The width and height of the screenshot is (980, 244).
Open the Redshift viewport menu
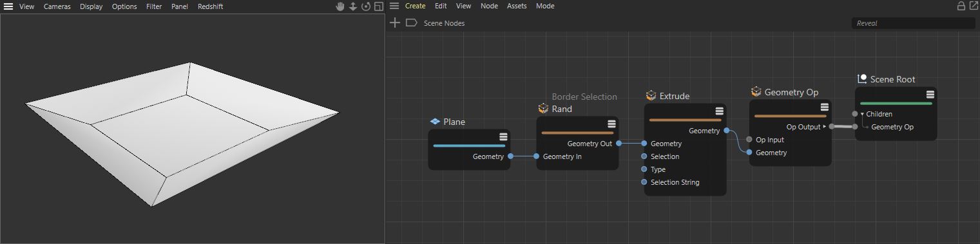[x=210, y=6]
